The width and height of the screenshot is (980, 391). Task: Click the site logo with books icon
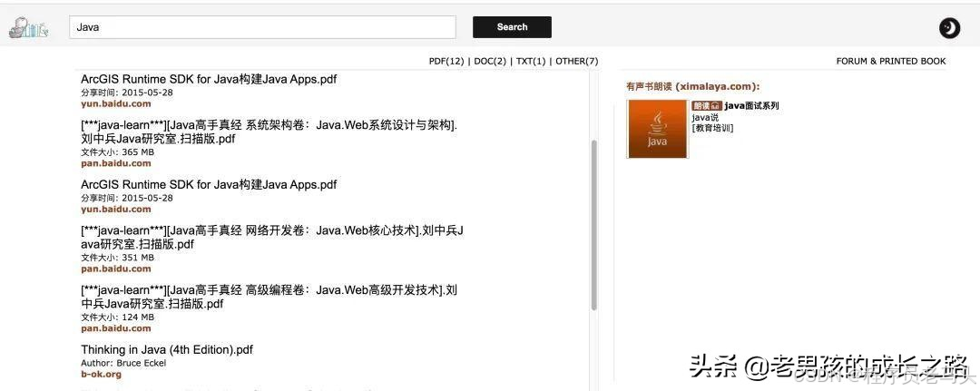click(29, 27)
